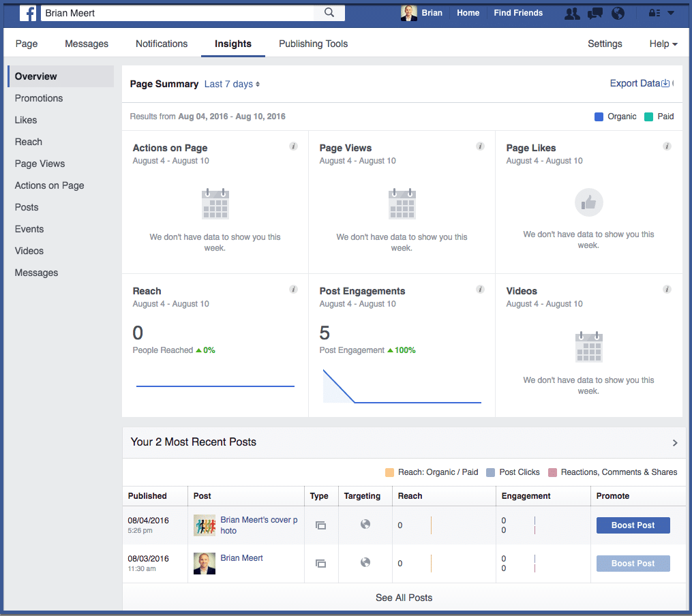
Task: Click the Page Likes thumbs-up icon
Action: pyautogui.click(x=589, y=202)
